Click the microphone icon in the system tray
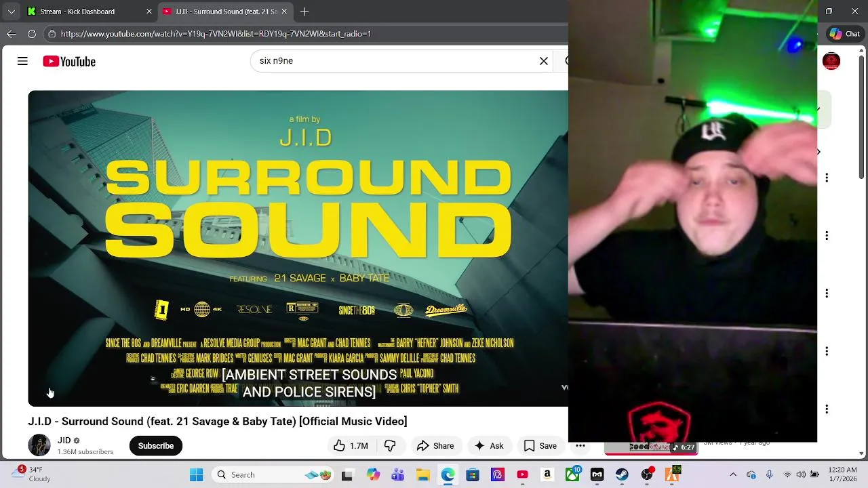 [x=769, y=474]
